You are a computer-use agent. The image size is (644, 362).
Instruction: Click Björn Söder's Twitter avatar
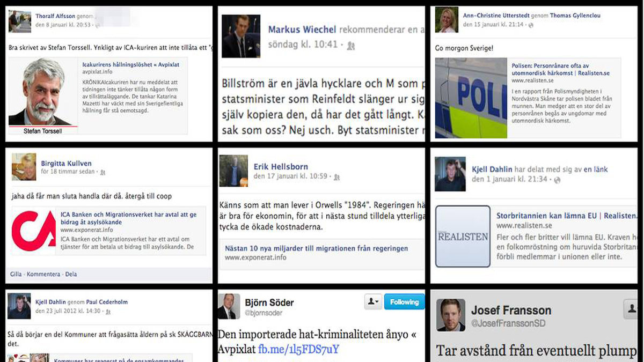(229, 306)
